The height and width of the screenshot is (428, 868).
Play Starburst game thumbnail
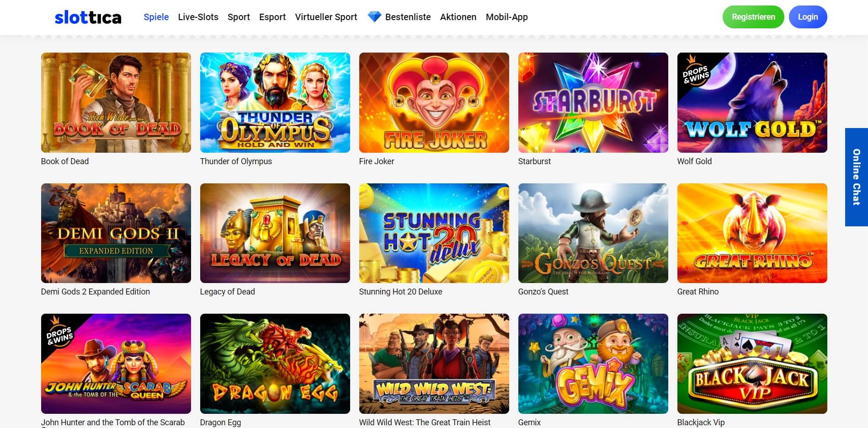pyautogui.click(x=593, y=102)
